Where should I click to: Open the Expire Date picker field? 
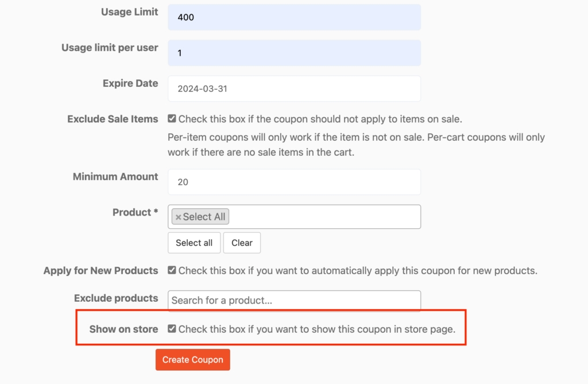click(294, 89)
